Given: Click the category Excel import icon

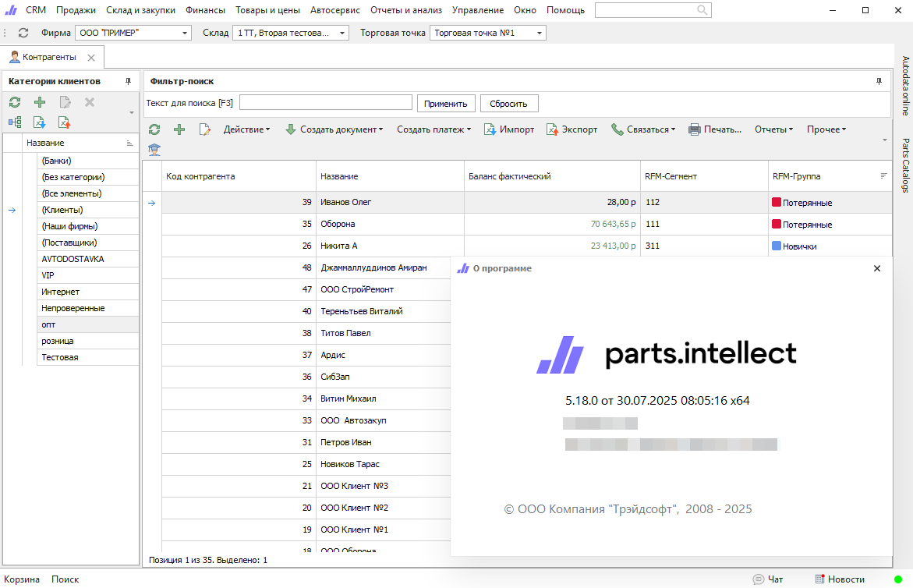Looking at the screenshot, I should pos(40,122).
